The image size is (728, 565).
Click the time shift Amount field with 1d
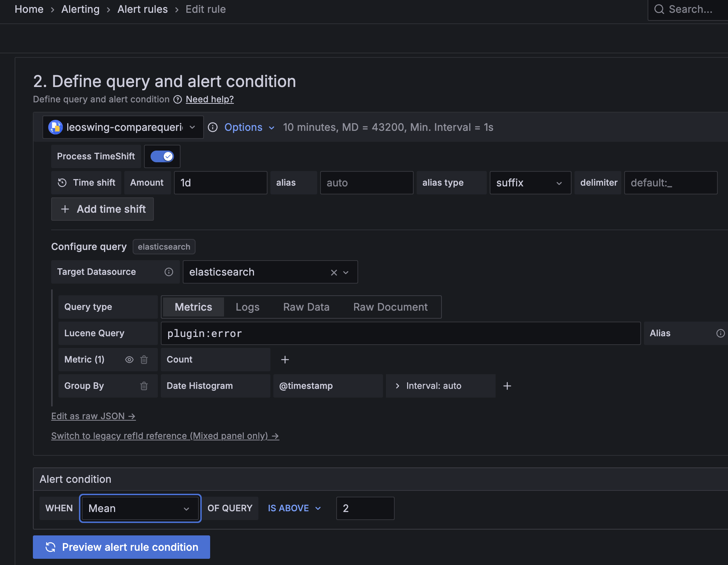(x=221, y=183)
